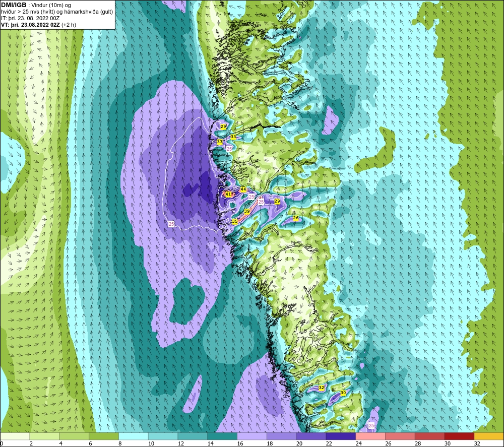The image size is (504, 447).
Task: Click the 'DMI/IGB : Vindur (10m) og' title line
Action: point(36,5)
